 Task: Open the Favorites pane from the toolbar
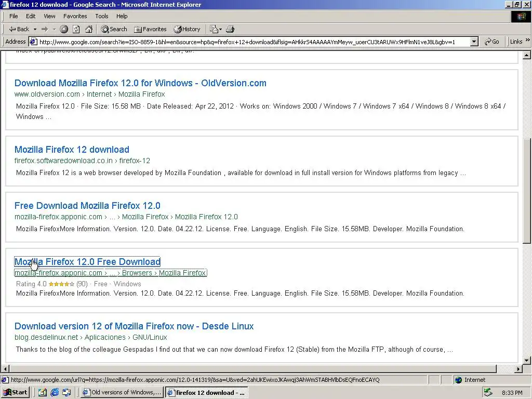(x=150, y=29)
